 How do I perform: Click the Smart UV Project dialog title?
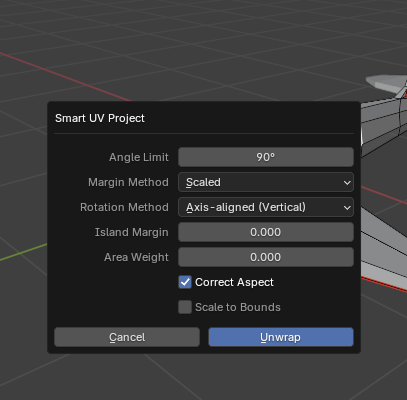(x=100, y=118)
